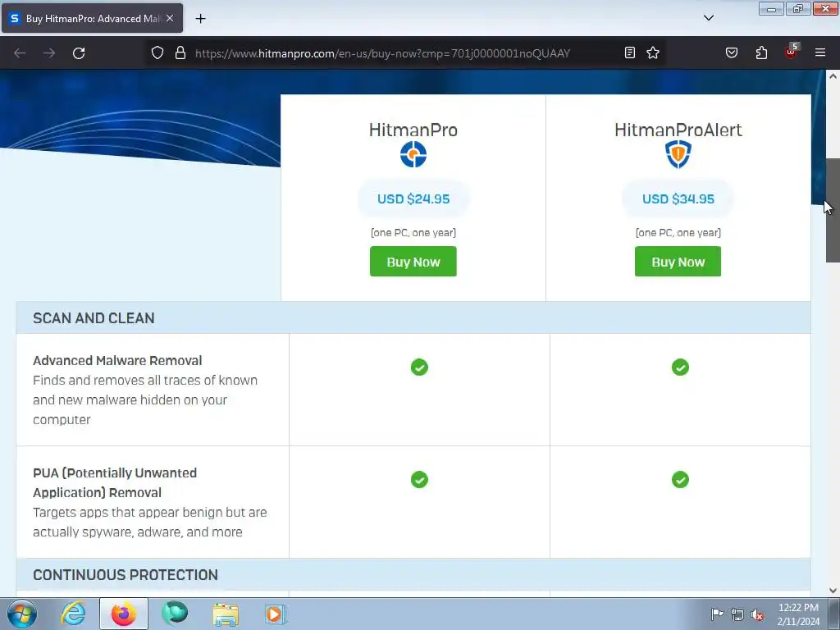Select the Buy HitmanPro browser tab
This screenshot has width=840, height=630.
(x=92, y=18)
